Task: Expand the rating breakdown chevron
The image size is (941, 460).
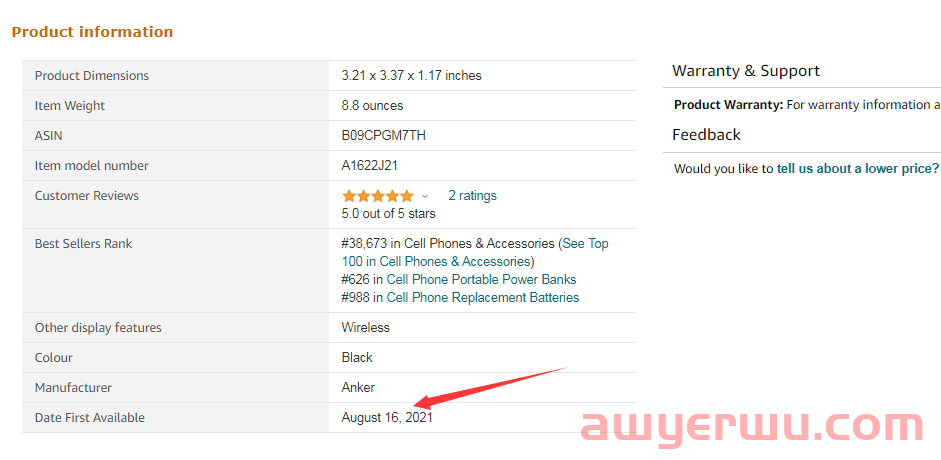Action: pyautogui.click(x=425, y=196)
